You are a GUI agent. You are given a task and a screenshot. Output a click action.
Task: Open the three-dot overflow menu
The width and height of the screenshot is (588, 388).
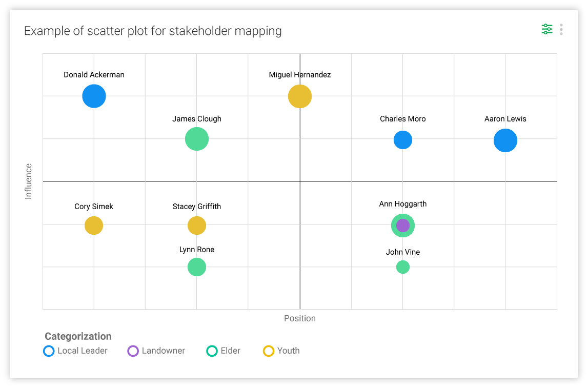[561, 29]
